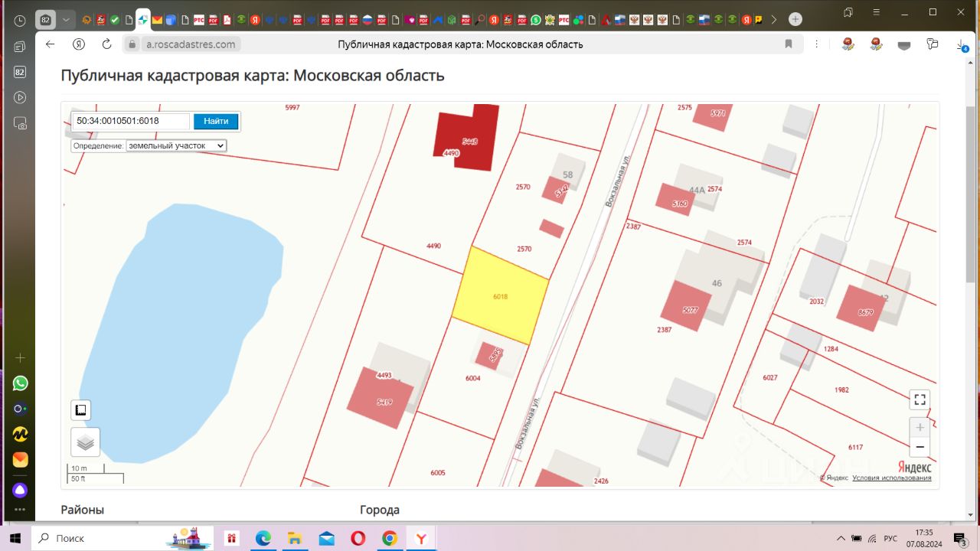Open the Yandex Mail sidebar icon
Image resolution: width=980 pixels, height=551 pixels.
click(x=21, y=460)
